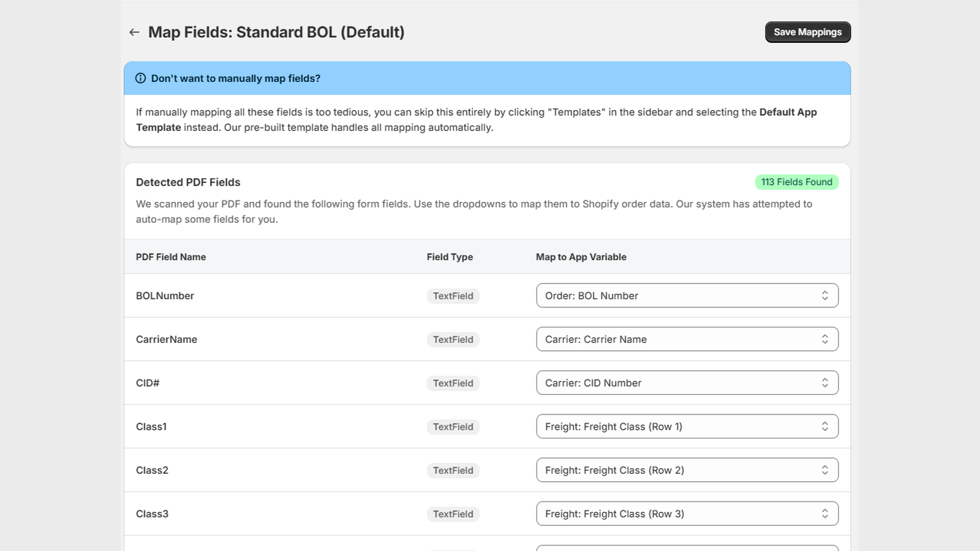Click the 'Field Type' column header
The width and height of the screenshot is (980, 551).
coord(450,257)
